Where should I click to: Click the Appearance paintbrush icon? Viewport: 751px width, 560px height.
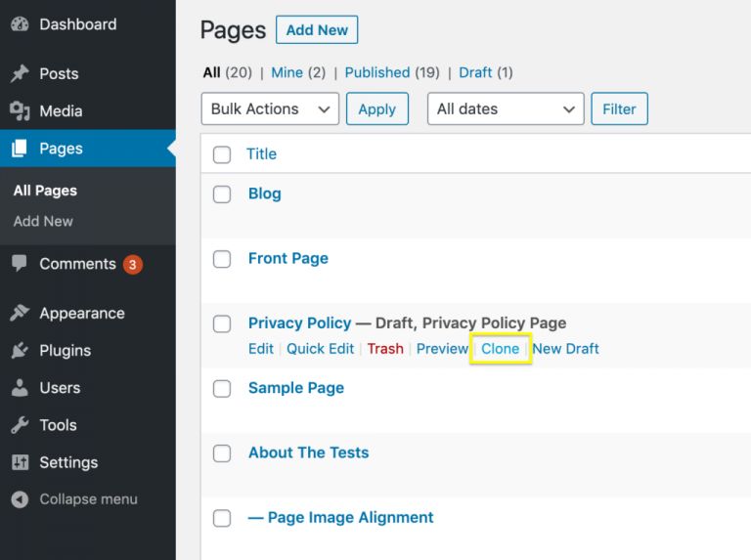20,313
